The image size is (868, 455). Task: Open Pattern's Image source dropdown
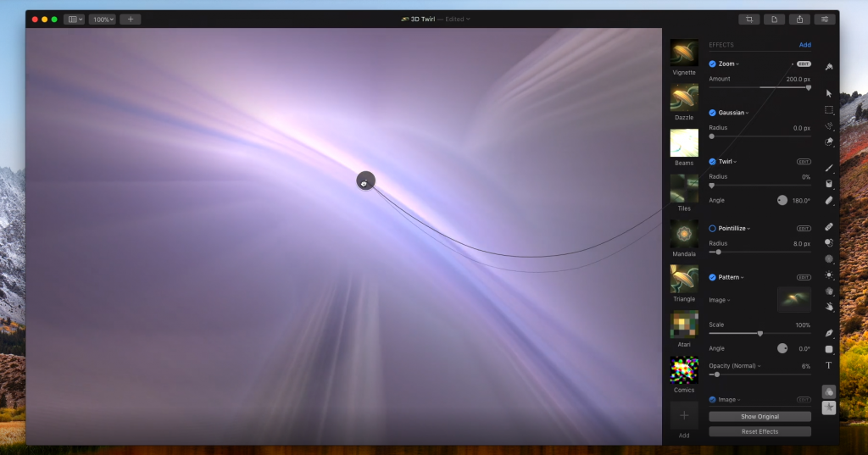[x=720, y=300]
